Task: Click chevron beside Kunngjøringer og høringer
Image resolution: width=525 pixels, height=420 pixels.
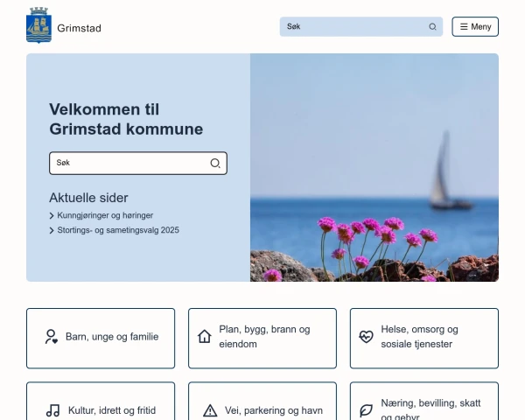Action: (x=52, y=216)
